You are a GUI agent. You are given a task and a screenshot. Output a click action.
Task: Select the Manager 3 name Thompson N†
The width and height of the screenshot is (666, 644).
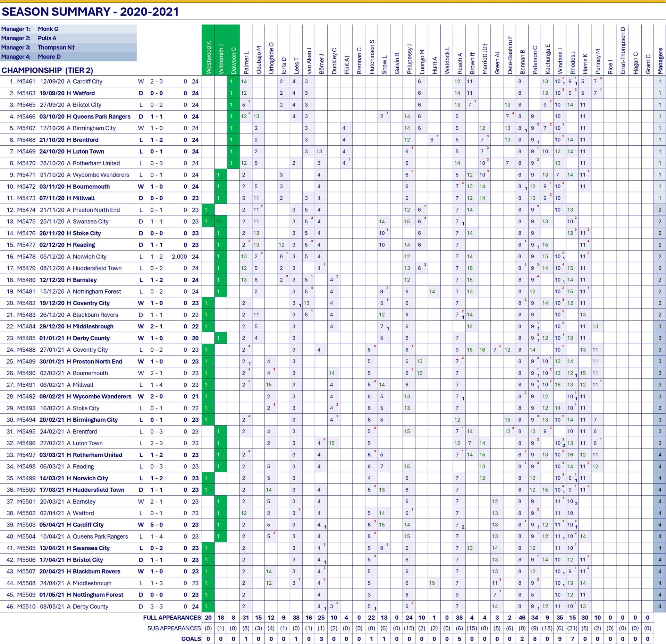56,48
